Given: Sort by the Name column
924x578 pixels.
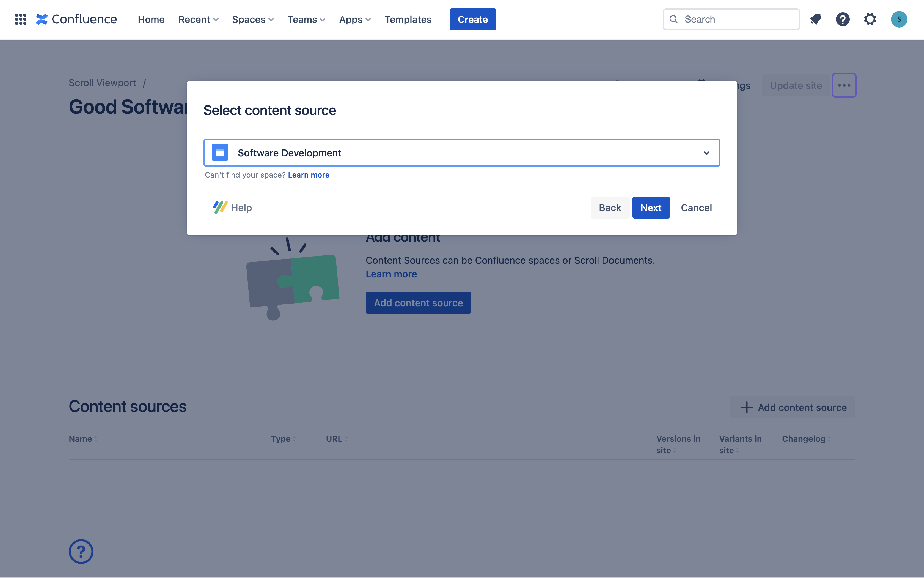Looking at the screenshot, I should click(x=83, y=439).
